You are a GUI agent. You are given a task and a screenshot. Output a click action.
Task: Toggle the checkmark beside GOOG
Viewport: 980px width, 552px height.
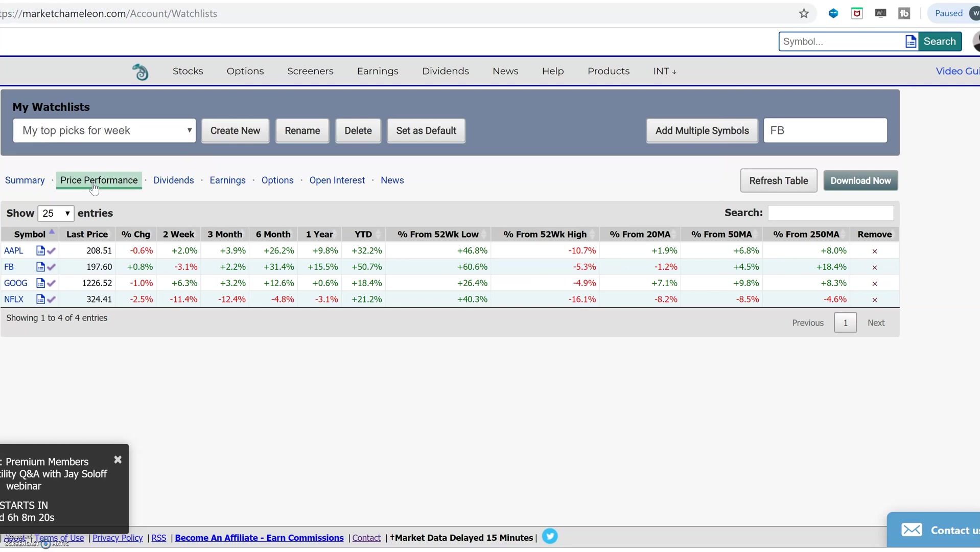pos(51,283)
